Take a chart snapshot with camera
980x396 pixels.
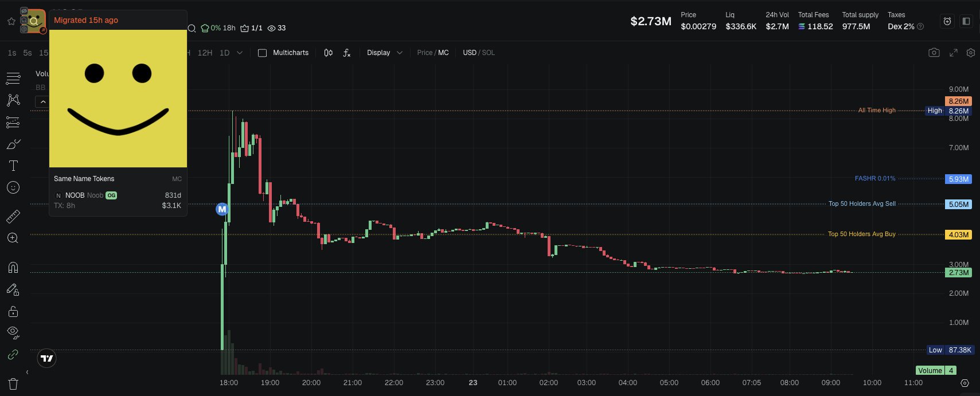(934, 53)
